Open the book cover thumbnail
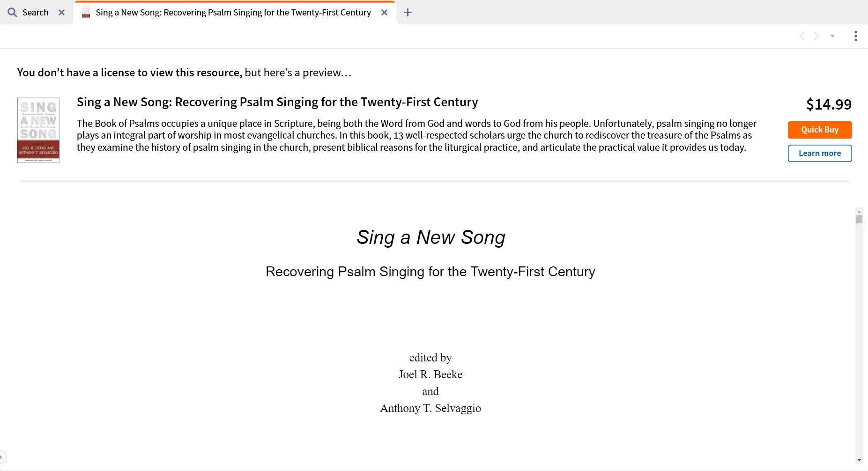Viewport: 868px width, 471px height. (x=38, y=130)
